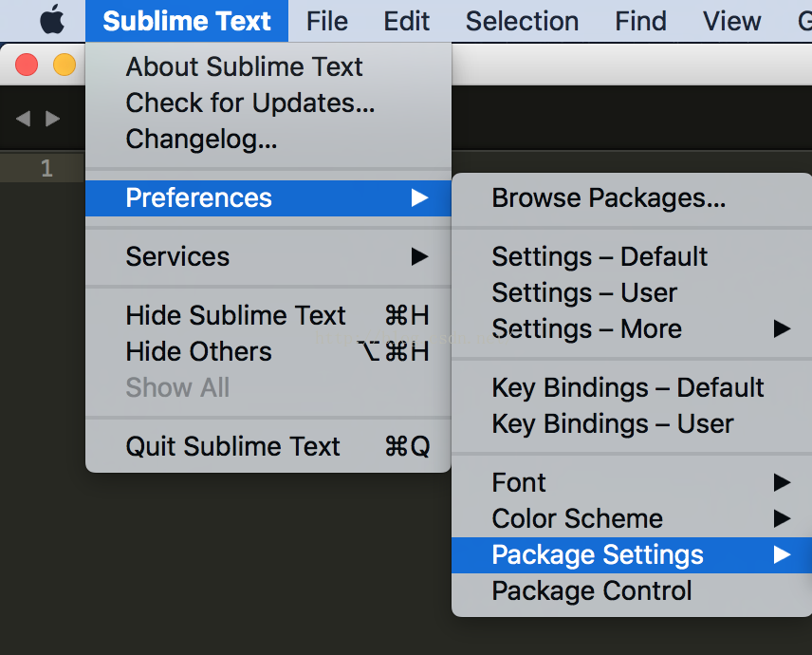Open Settings – User
Screen dimensions: 812x655
pos(632,292)
